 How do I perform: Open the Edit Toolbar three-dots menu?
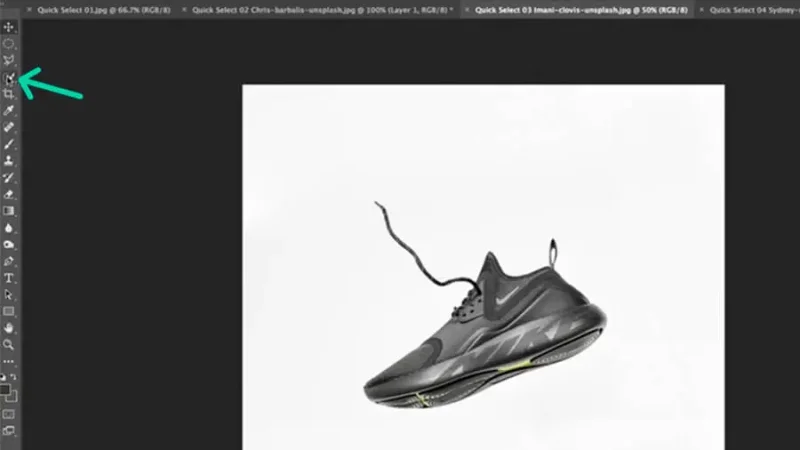8,361
